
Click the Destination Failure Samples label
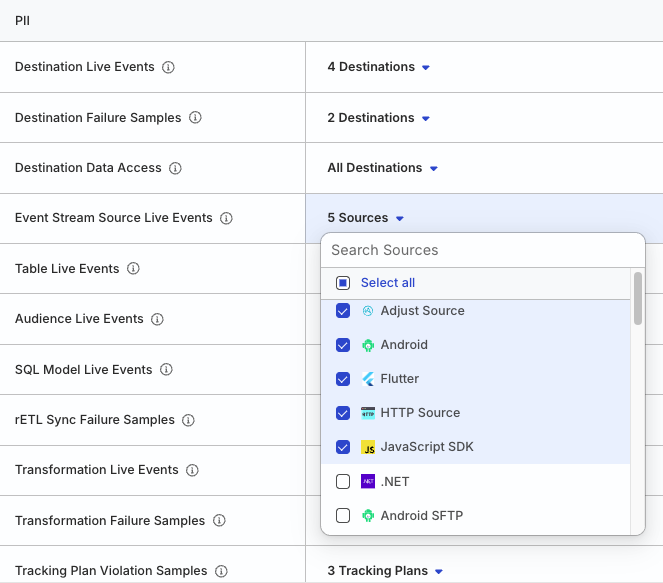(98, 118)
